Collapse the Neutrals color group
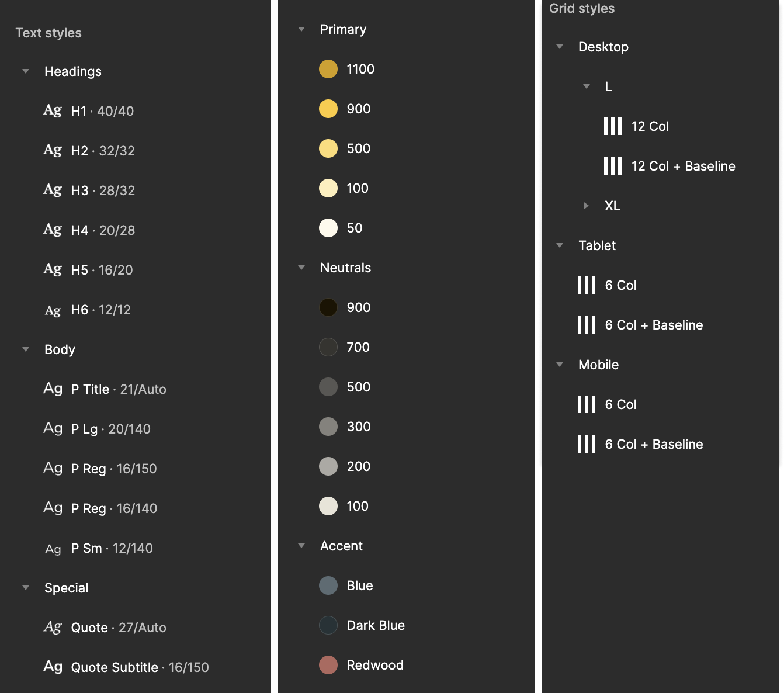This screenshot has width=784, height=693. tap(301, 268)
